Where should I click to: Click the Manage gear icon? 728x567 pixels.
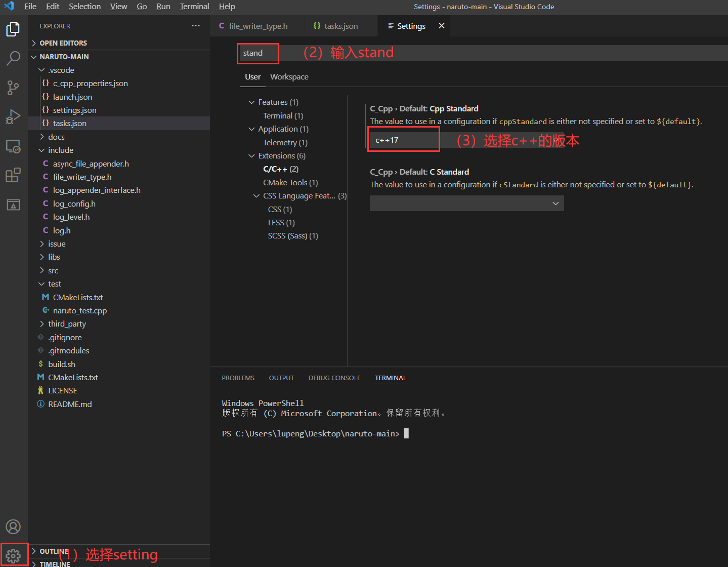point(13,554)
